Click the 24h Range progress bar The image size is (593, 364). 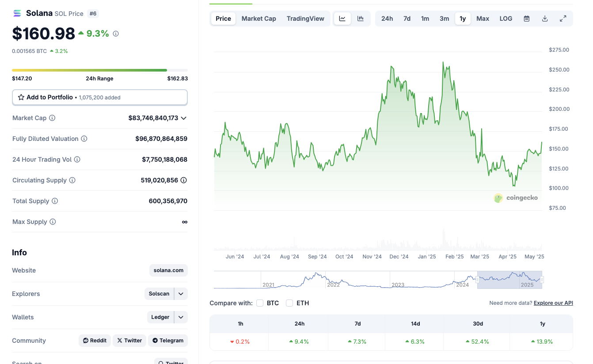click(x=100, y=70)
